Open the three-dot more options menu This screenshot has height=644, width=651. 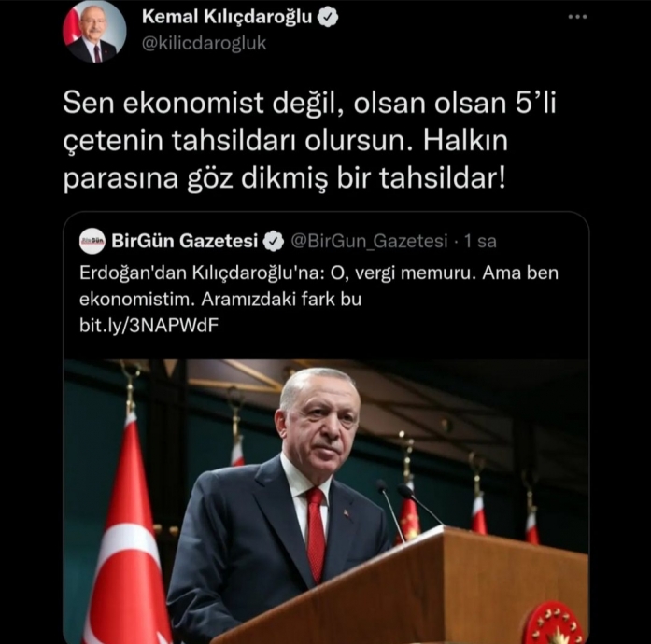click(x=577, y=17)
